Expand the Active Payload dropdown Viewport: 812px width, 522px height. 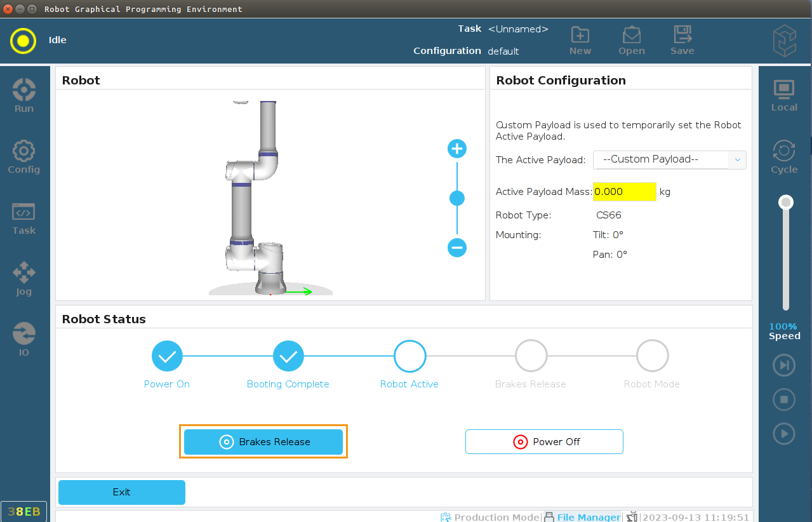669,160
